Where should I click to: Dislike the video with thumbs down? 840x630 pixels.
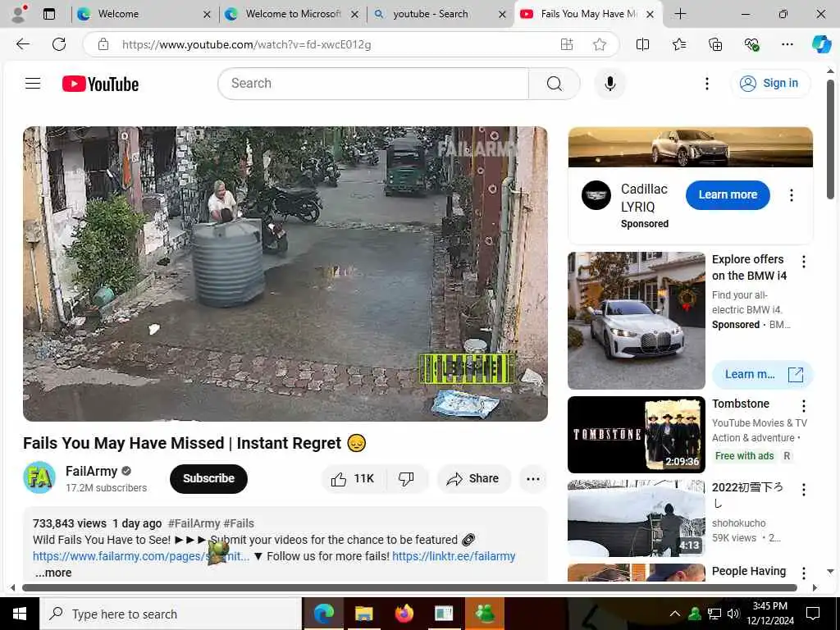click(406, 478)
